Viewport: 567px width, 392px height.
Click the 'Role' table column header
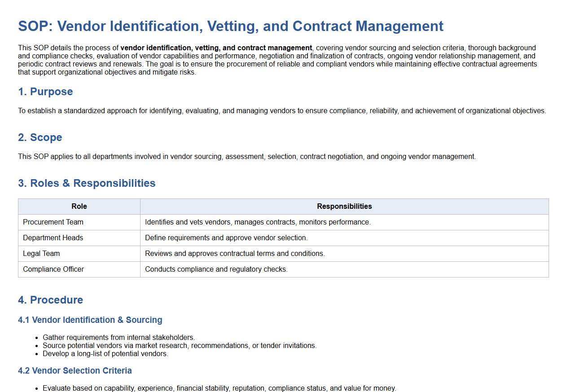pos(79,207)
